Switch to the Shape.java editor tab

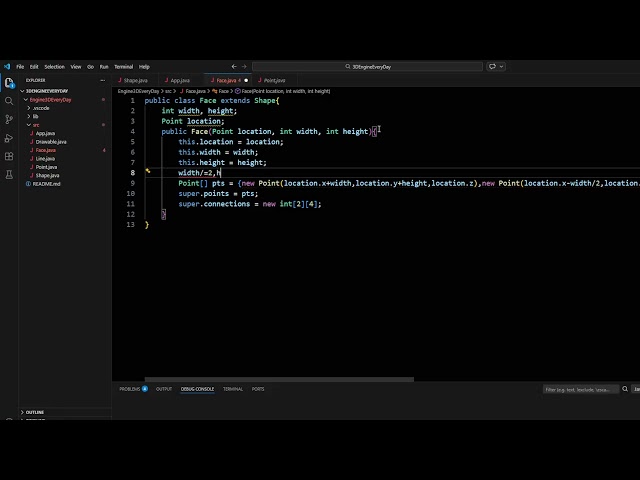click(x=134, y=80)
